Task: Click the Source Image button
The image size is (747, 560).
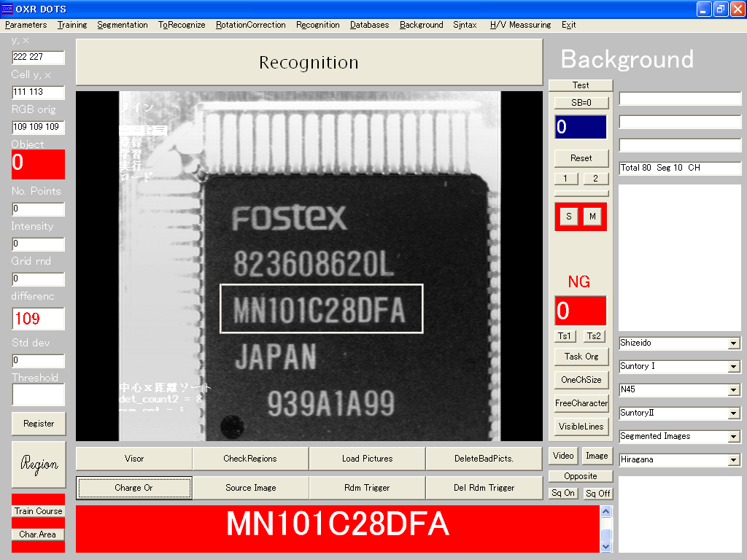Action: pos(251,488)
